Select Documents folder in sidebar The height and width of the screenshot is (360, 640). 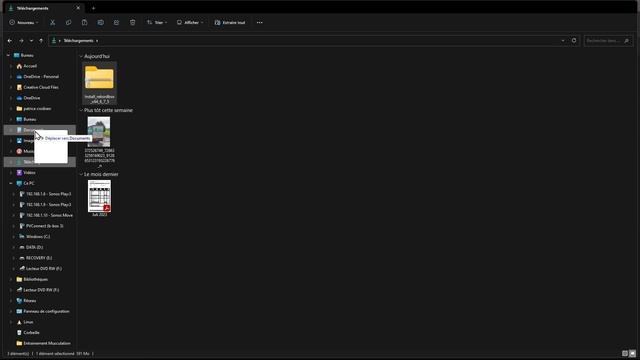(40, 130)
